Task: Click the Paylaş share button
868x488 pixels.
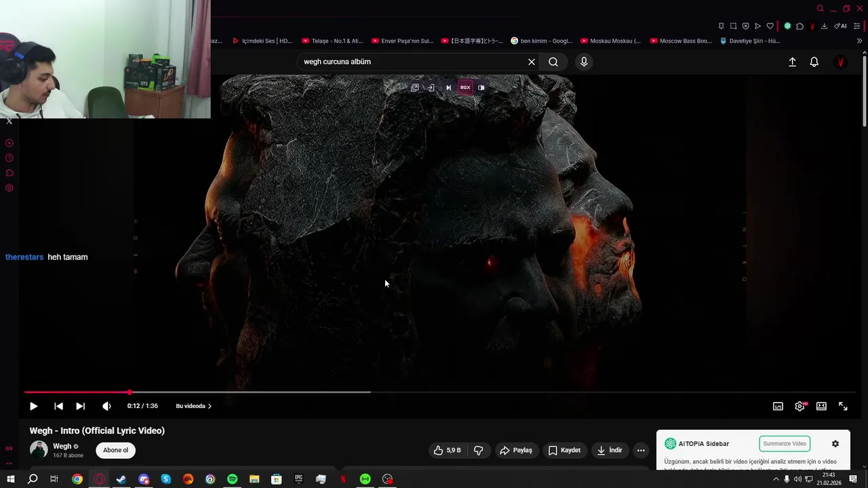Action: pos(516,450)
